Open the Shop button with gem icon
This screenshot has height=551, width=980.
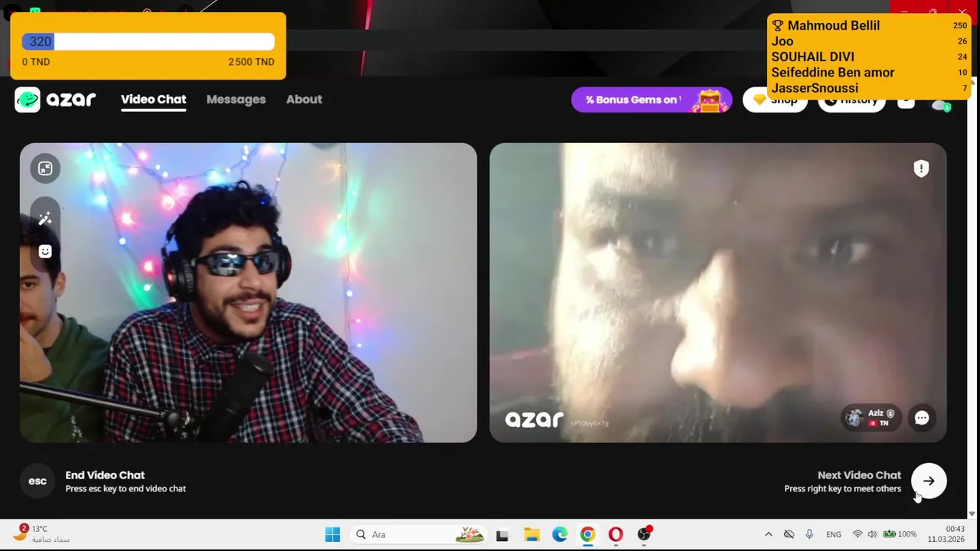[x=775, y=99]
